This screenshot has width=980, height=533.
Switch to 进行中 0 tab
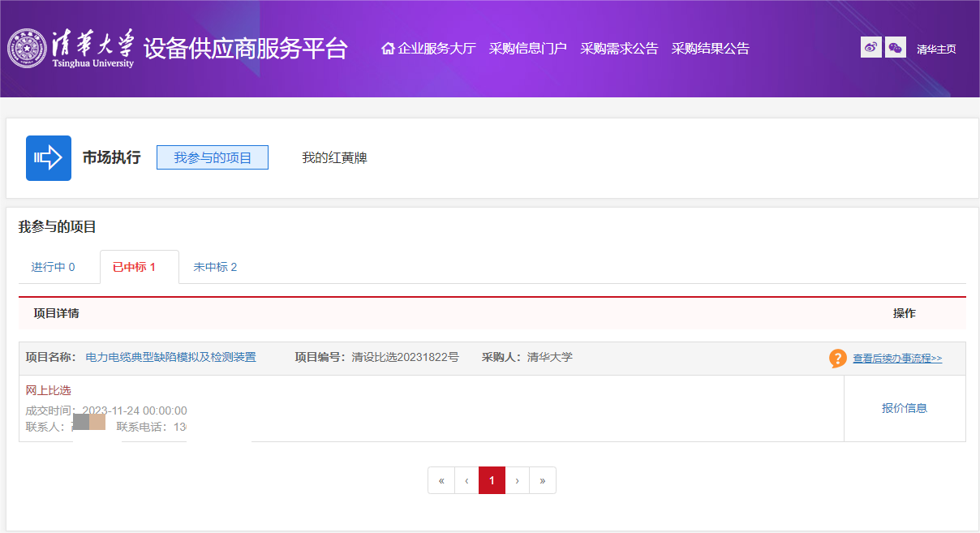54,267
